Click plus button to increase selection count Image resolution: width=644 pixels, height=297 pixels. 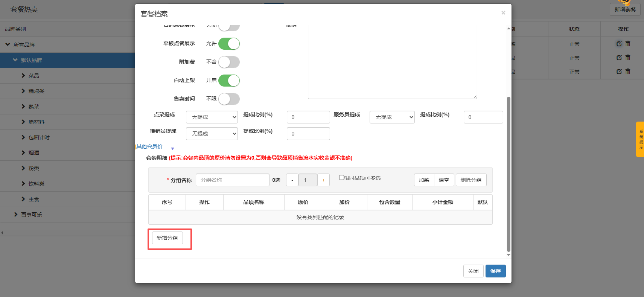click(323, 180)
